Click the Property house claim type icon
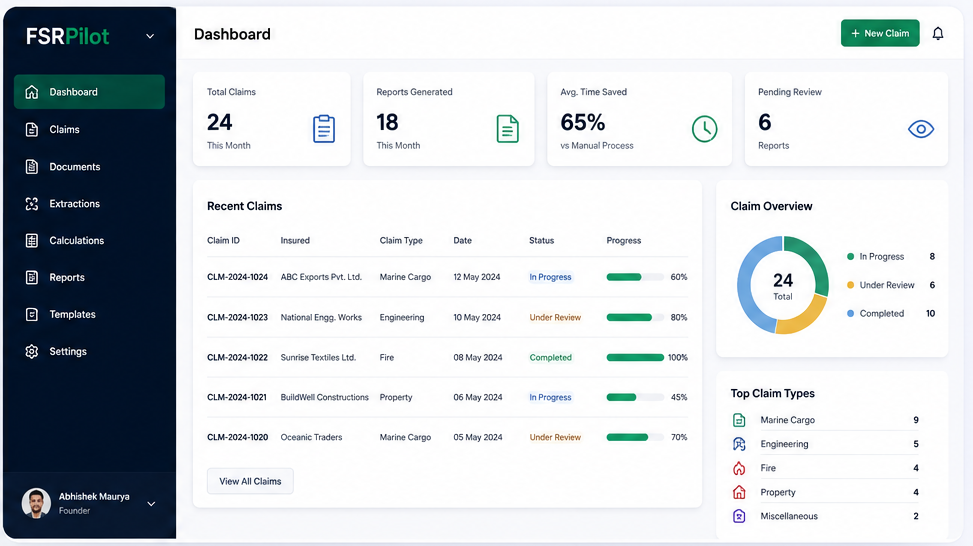This screenshot has width=973, height=546. click(x=739, y=492)
